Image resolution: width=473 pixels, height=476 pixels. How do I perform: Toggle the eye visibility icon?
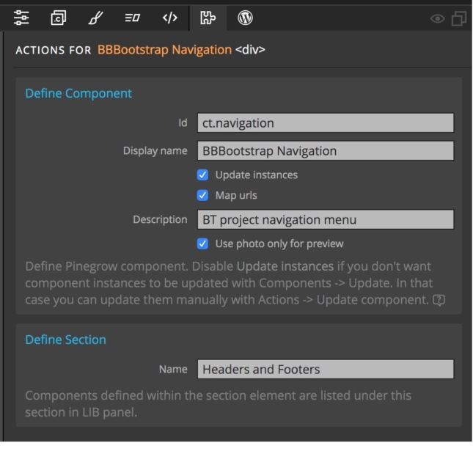coord(438,19)
